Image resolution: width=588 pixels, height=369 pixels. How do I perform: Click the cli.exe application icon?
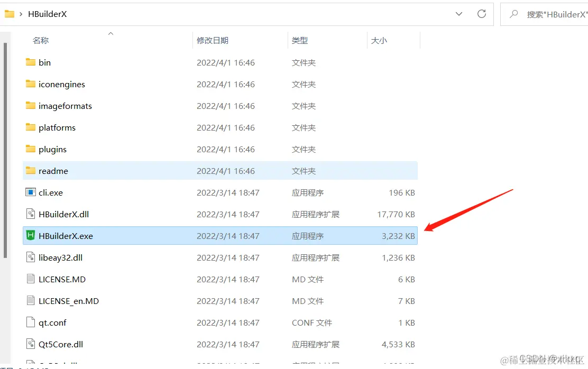click(x=30, y=192)
